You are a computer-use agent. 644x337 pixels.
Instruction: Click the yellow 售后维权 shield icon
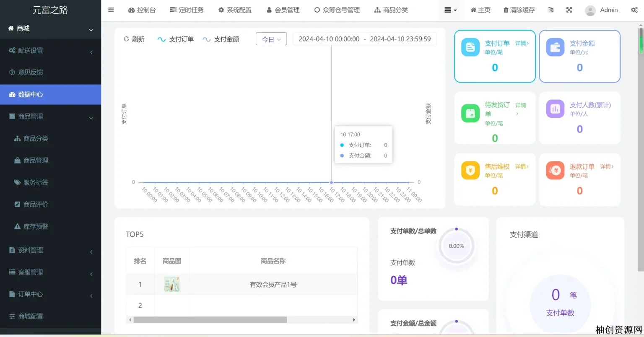coord(470,171)
